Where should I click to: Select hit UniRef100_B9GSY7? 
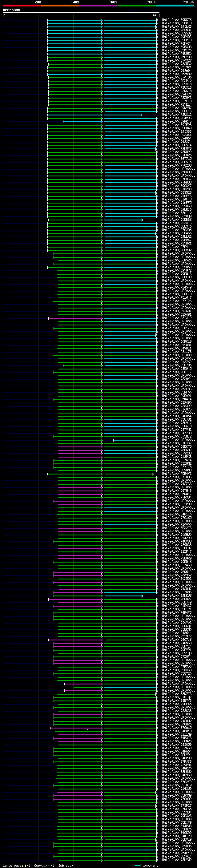click(177, 186)
